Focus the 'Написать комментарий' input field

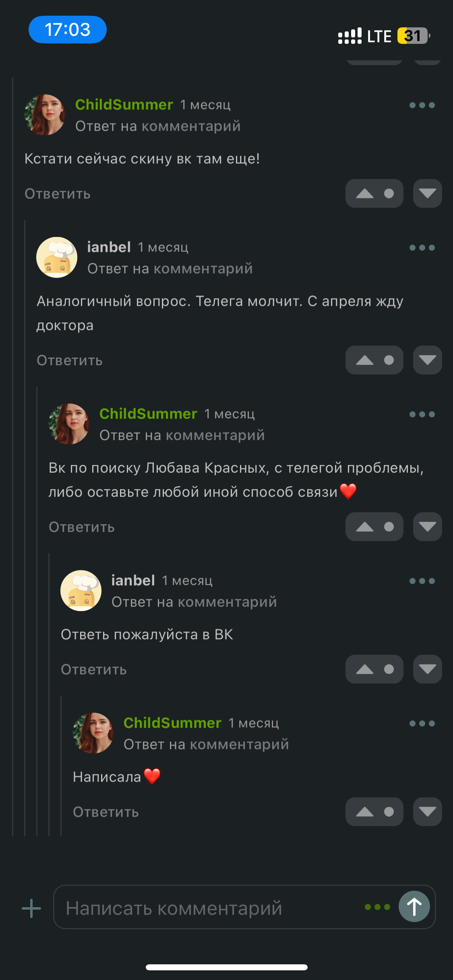pyautogui.click(x=209, y=908)
